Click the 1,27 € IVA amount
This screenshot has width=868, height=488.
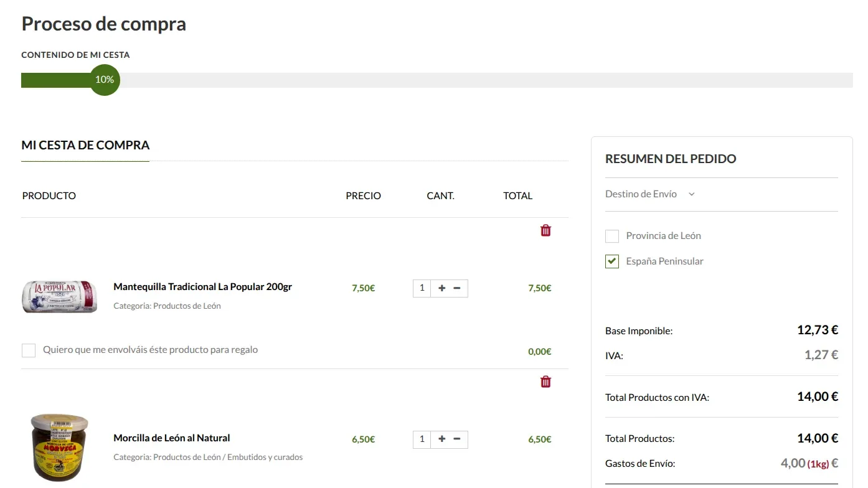821,355
